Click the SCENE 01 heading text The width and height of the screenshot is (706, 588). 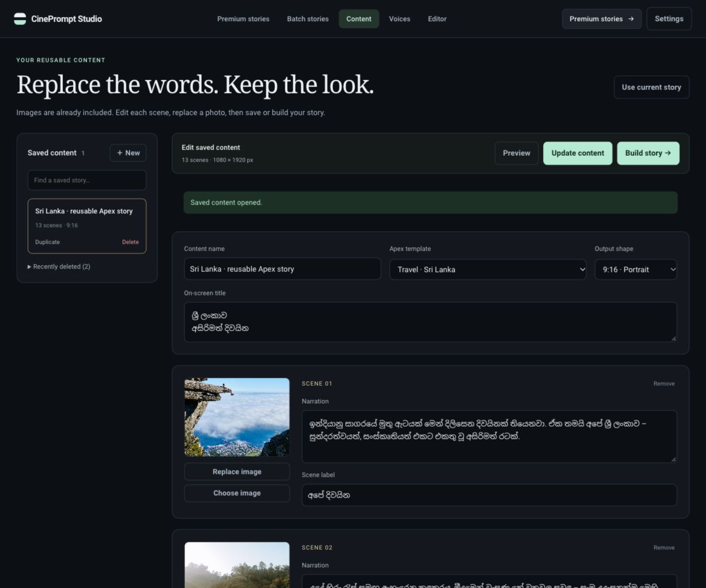tap(317, 384)
